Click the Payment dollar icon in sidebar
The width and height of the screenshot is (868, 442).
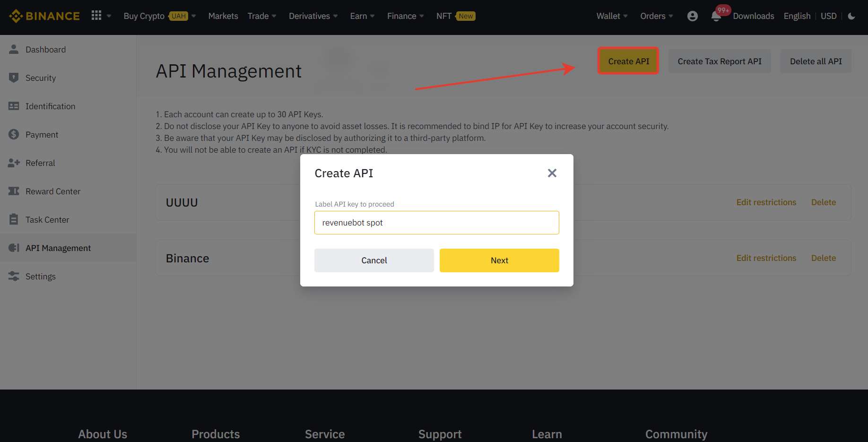[14, 134]
